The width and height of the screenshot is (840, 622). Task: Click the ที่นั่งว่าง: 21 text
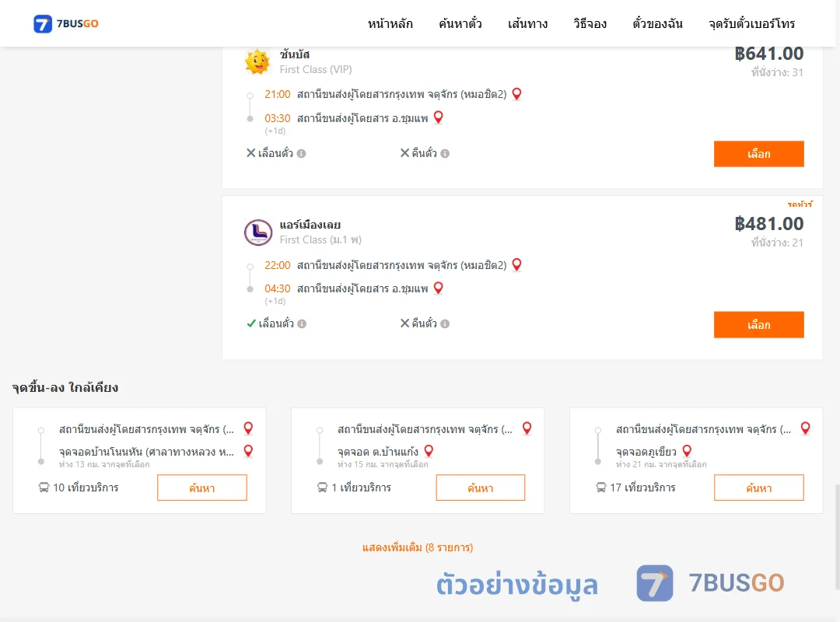click(x=777, y=243)
